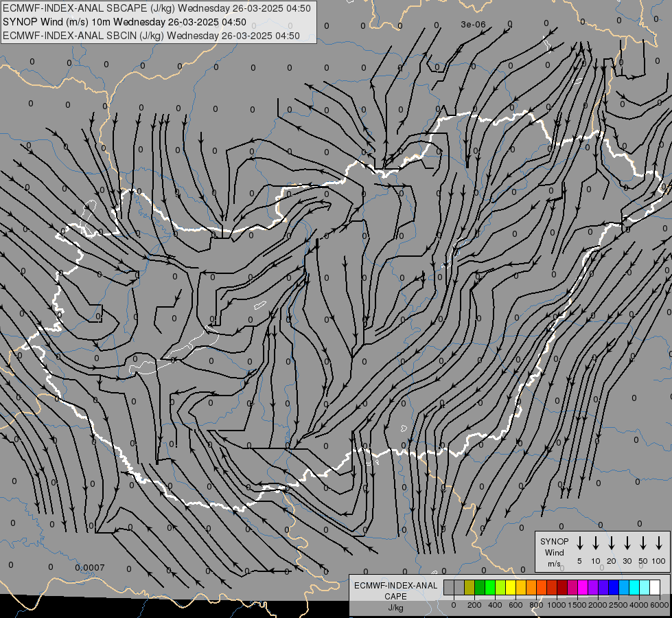Click the '800' tick on CAPE colorbar
Image resolution: width=672 pixels, height=618 pixels.
click(536, 605)
